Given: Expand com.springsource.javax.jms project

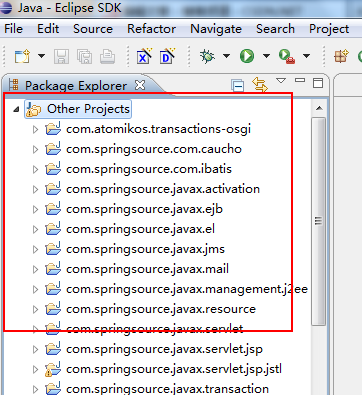Looking at the screenshot, I should point(35,249).
